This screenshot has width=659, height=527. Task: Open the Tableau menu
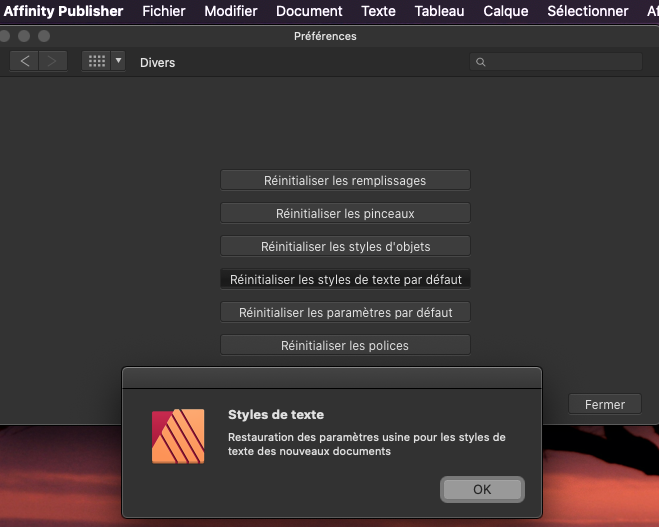pyautogui.click(x=439, y=11)
